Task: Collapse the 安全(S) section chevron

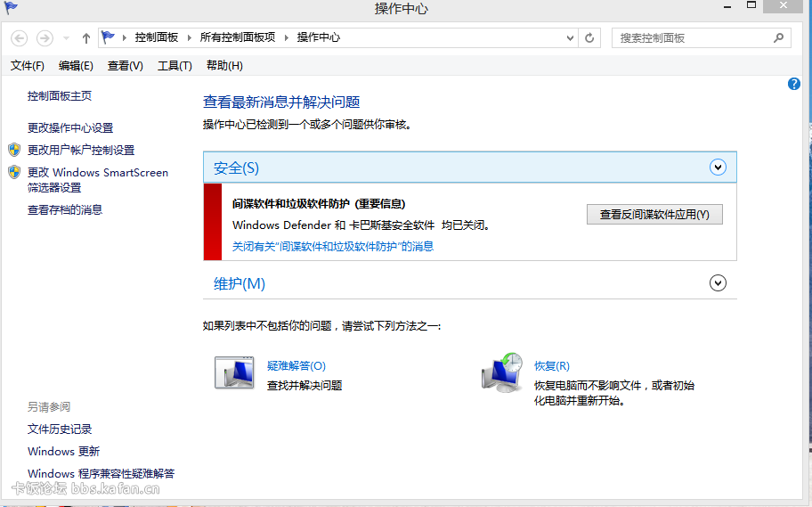Action: click(718, 168)
